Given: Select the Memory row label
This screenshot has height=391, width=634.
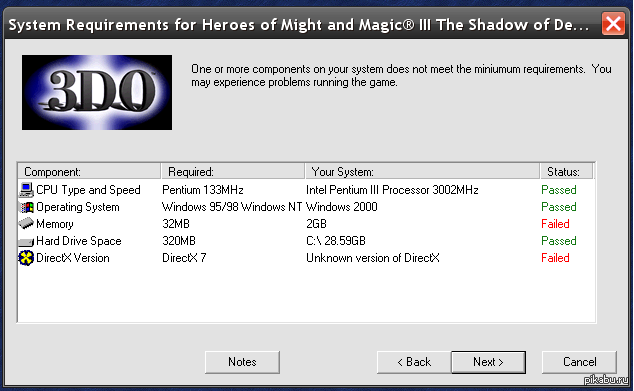Looking at the screenshot, I should click(x=55, y=224).
